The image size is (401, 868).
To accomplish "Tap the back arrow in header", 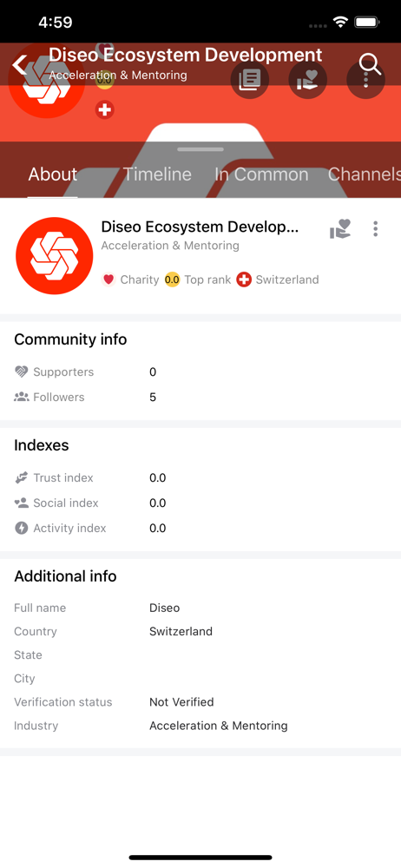I will tap(19, 65).
